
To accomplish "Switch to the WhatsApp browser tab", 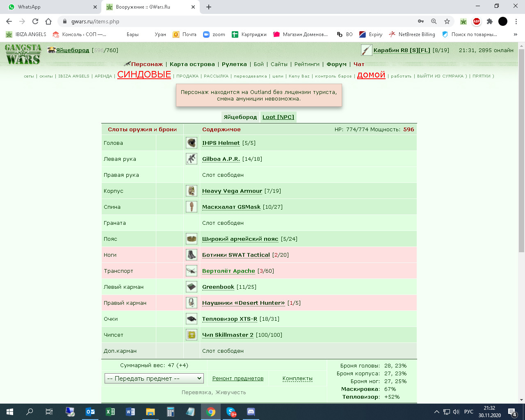I will pyautogui.click(x=51, y=7).
